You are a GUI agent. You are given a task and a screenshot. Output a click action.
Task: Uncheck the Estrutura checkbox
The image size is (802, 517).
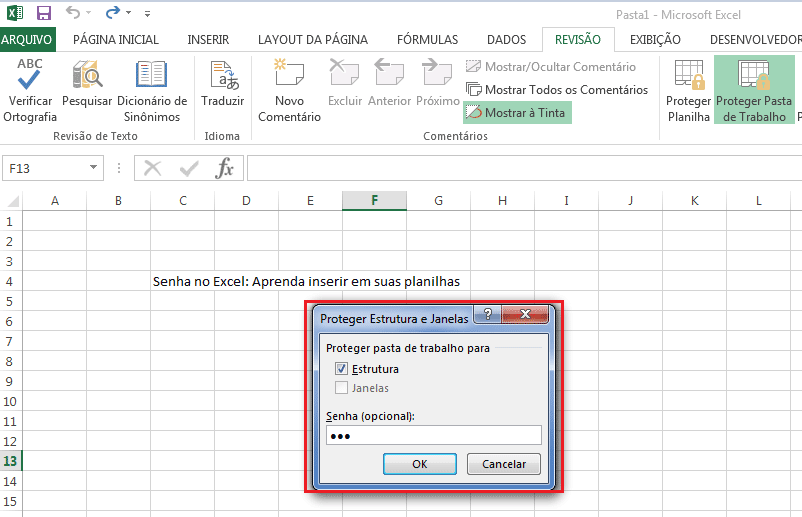[342, 369]
